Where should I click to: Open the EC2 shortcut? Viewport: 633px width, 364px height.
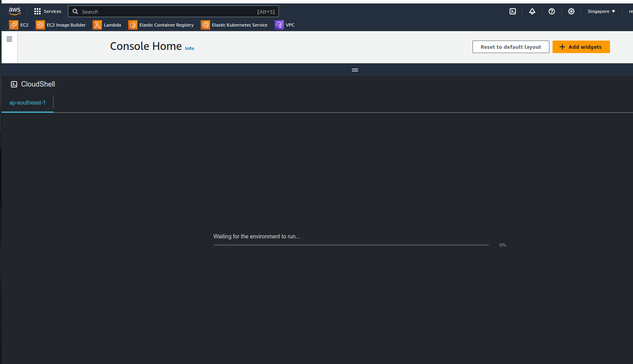(x=19, y=25)
